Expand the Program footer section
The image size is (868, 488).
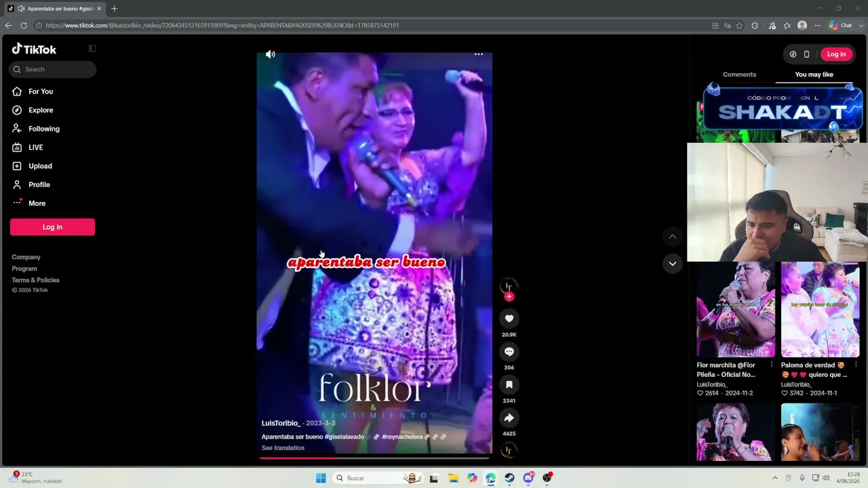click(x=24, y=268)
